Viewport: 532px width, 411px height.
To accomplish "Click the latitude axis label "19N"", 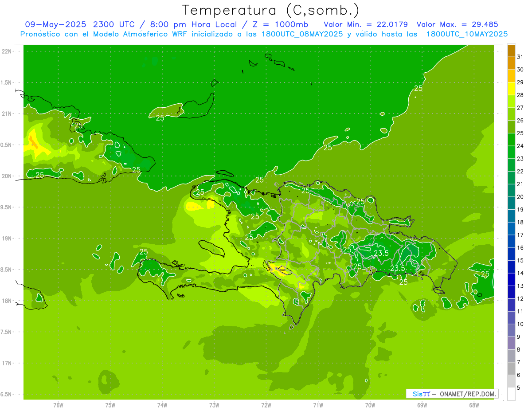I will point(7,239).
